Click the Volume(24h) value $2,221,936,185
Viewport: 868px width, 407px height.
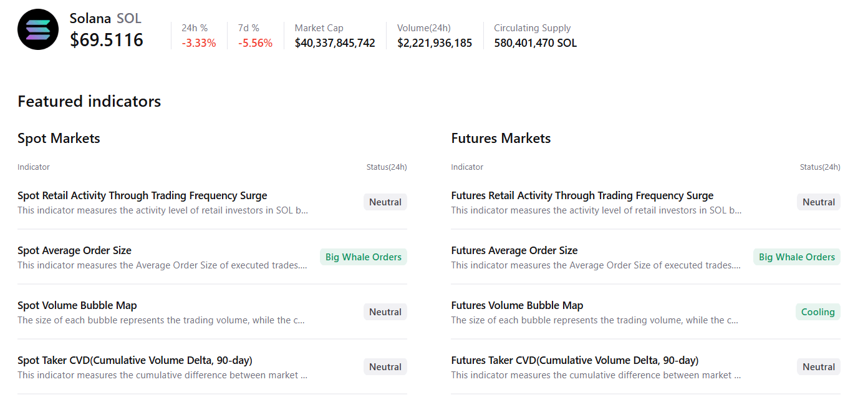435,43
